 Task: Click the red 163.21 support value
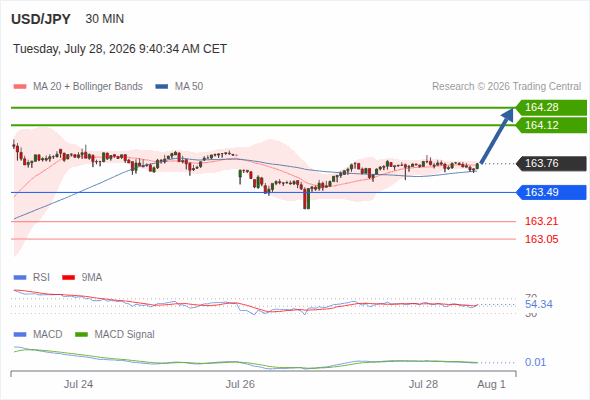tap(541, 221)
